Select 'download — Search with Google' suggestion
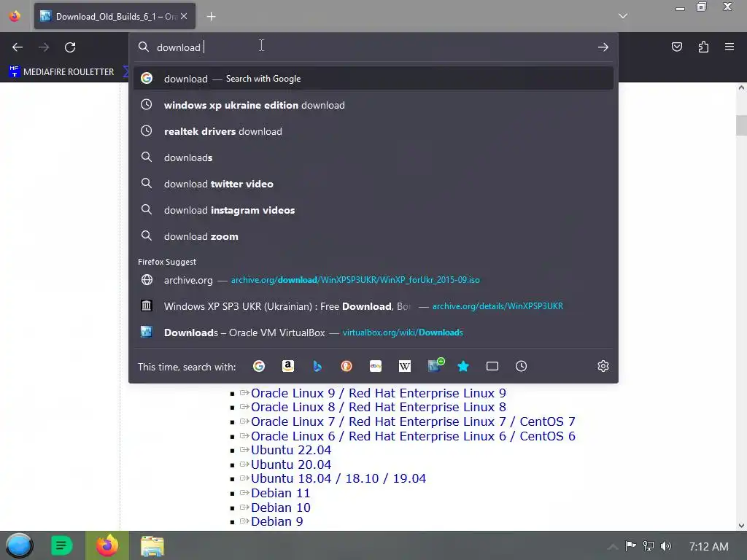The height and width of the screenshot is (560, 747). (x=373, y=79)
